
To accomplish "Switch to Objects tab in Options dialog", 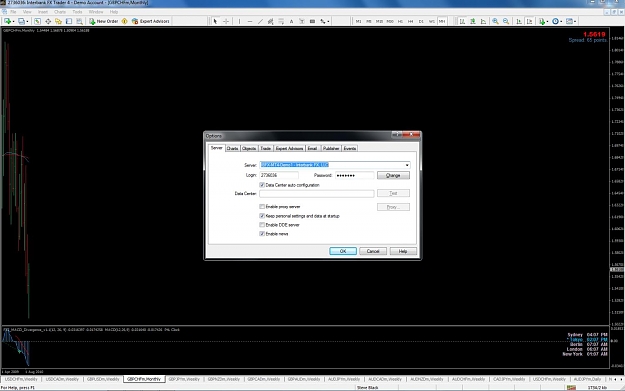I will [249, 149].
